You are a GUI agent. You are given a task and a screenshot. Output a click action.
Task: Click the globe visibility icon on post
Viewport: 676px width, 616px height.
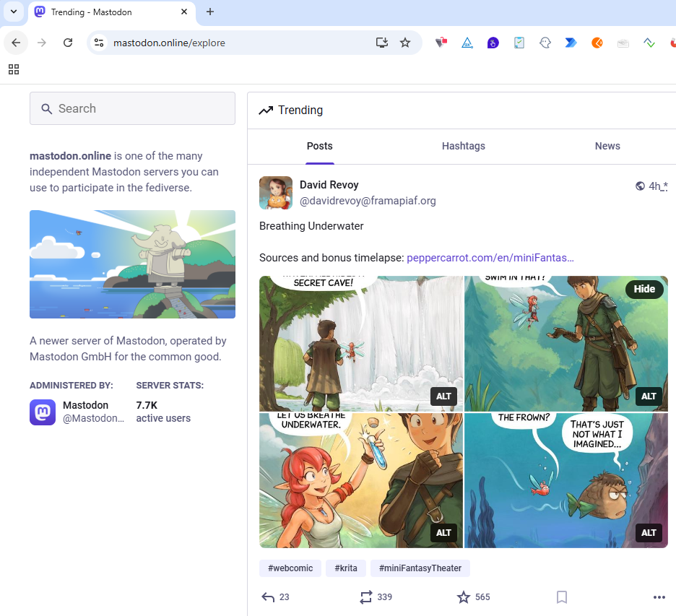640,186
